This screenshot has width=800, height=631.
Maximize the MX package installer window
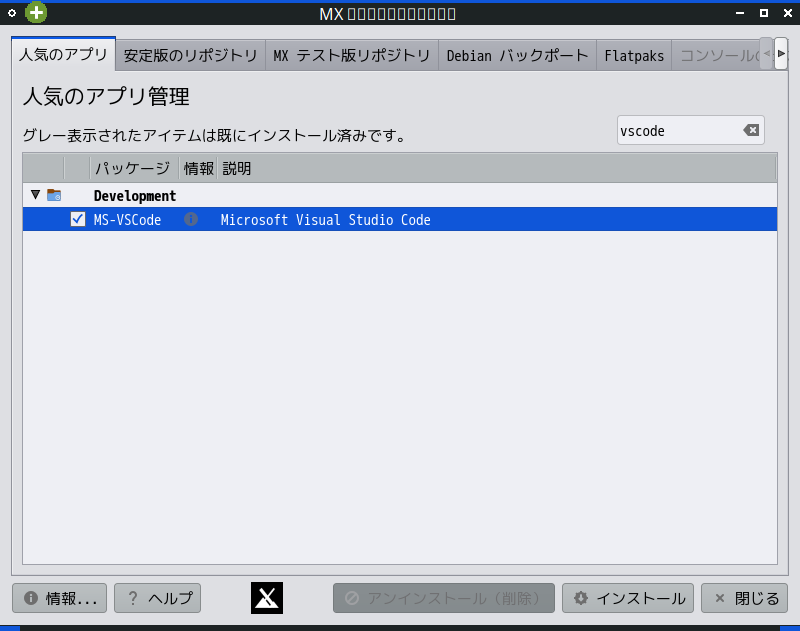pyautogui.click(x=764, y=13)
